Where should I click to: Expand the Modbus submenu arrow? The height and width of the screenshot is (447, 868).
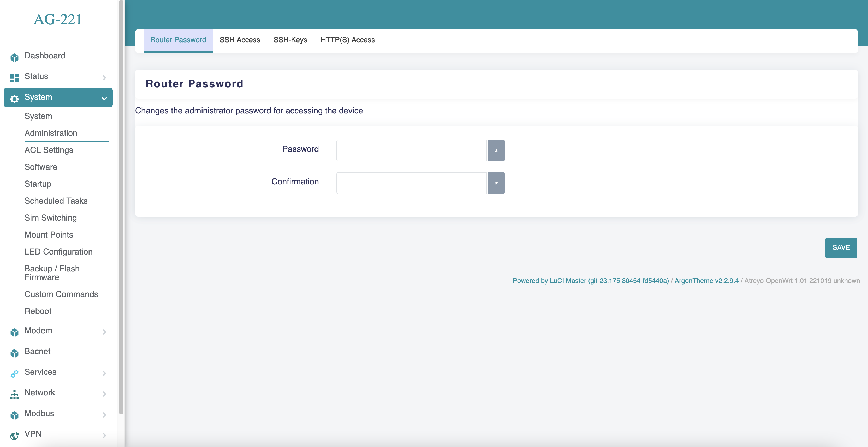click(104, 415)
